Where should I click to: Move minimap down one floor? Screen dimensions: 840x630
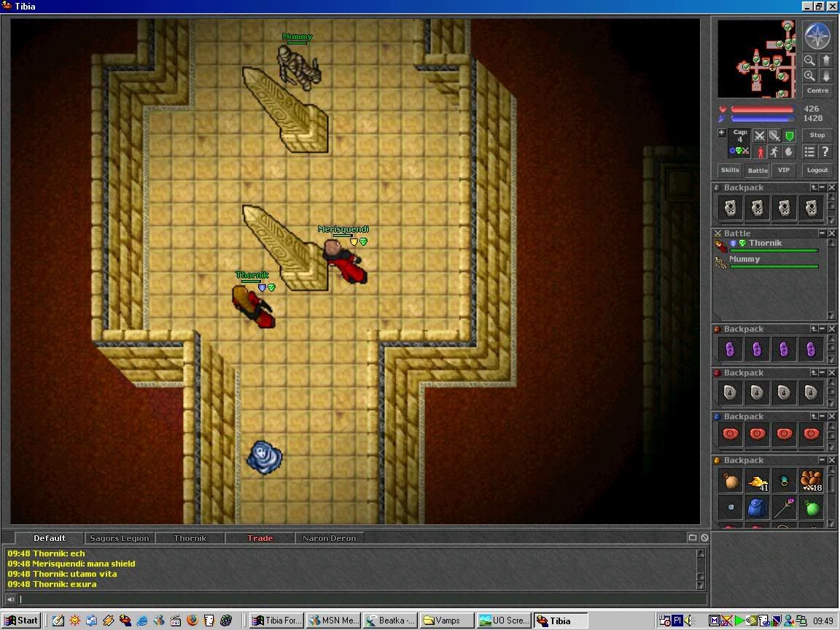[825, 76]
